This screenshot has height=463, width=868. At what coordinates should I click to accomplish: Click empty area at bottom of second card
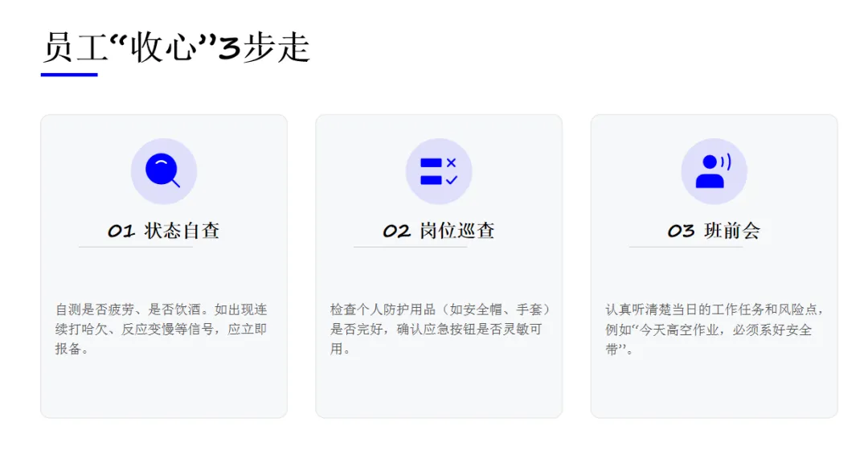tap(439, 390)
